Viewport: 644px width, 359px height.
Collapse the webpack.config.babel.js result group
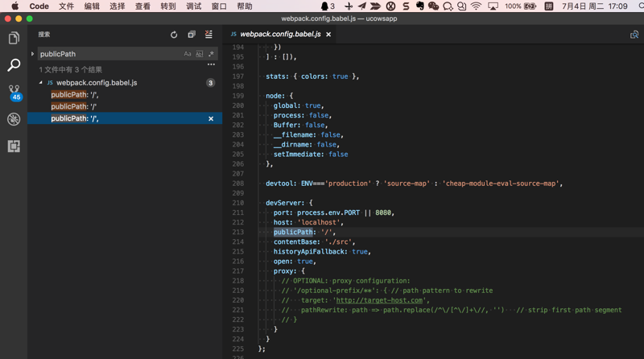[41, 83]
